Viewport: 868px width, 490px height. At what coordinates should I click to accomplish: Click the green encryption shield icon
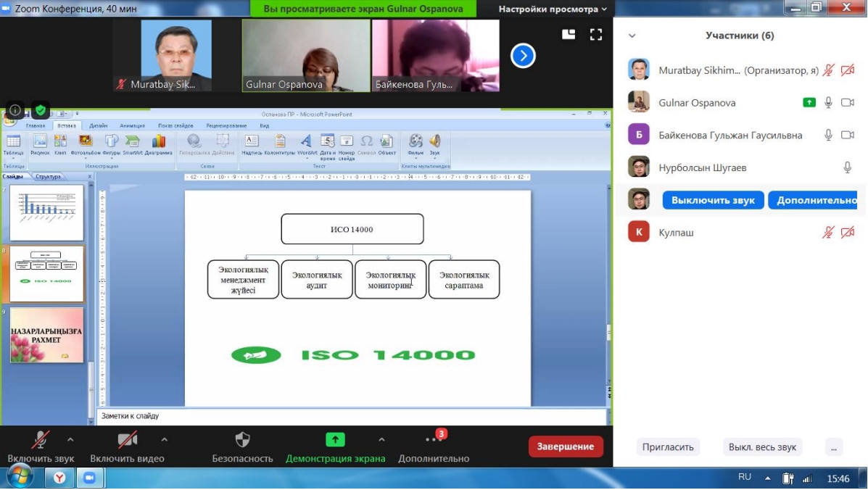(x=41, y=111)
